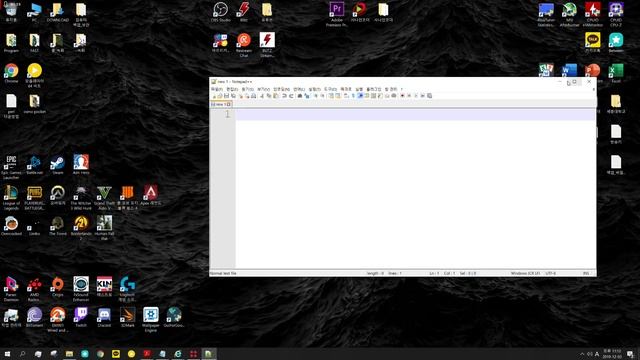Select the 3DMark desktop icon
Screen dimensions: 640x360
point(127,318)
